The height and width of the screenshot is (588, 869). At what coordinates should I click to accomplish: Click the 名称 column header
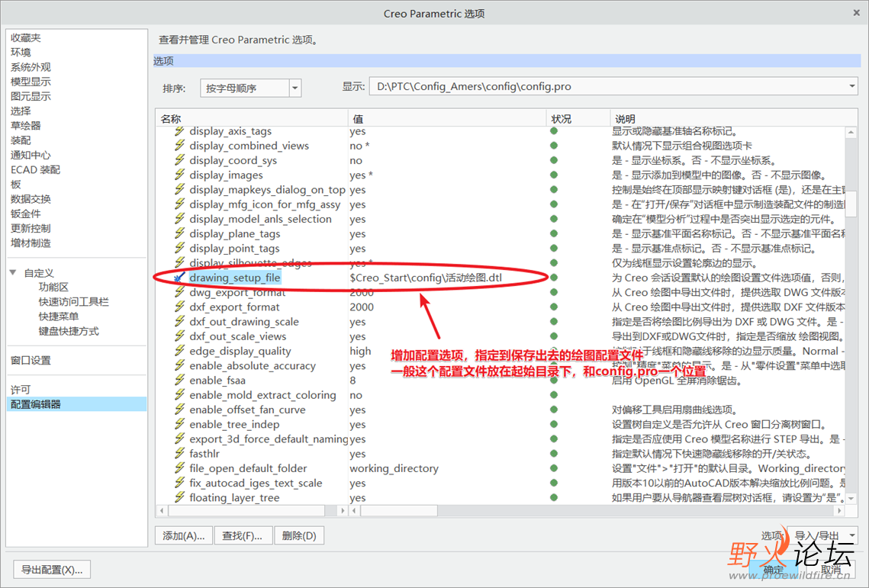tap(252, 119)
